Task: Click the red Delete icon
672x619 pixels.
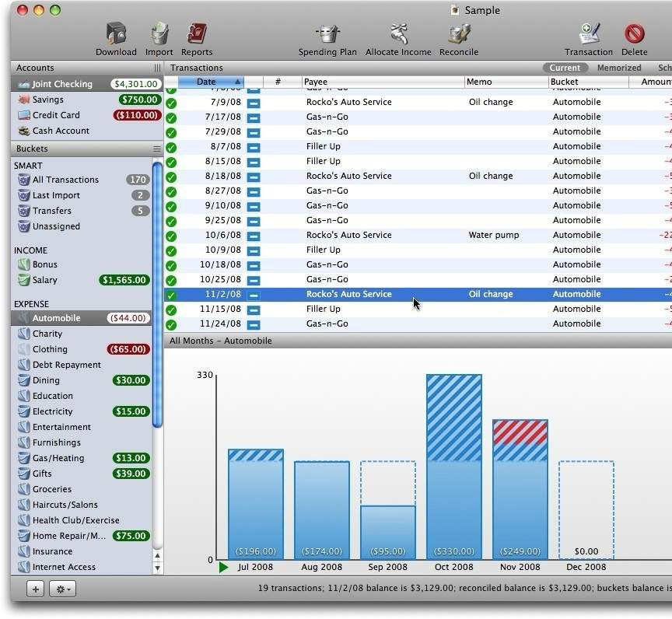Action: (x=635, y=35)
